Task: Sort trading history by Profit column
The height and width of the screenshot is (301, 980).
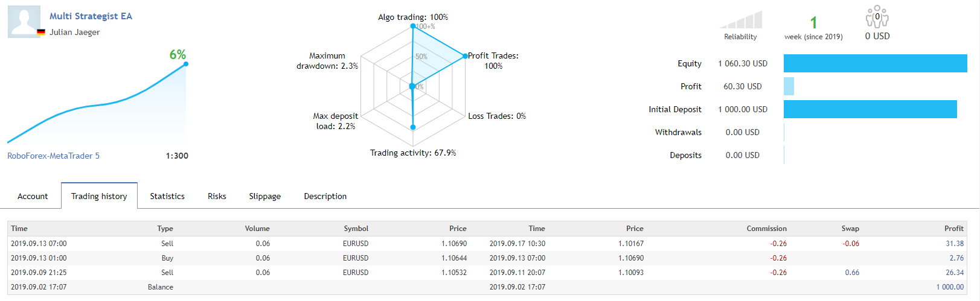Action: (x=953, y=229)
